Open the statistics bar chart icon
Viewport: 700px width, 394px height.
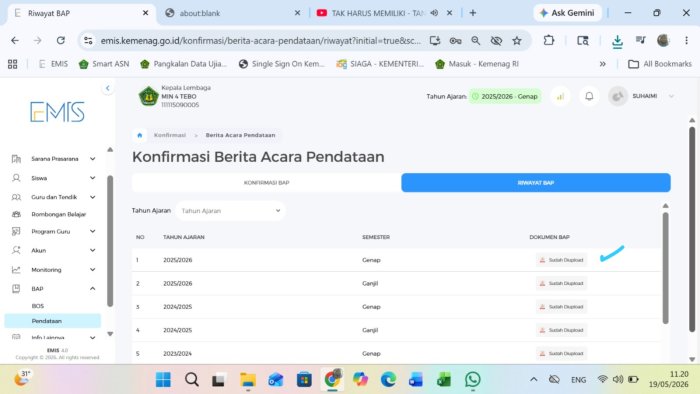coord(560,96)
